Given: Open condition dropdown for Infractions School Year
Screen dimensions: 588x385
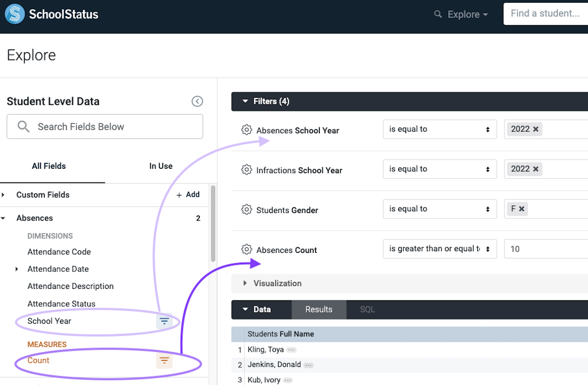Looking at the screenshot, I should (440, 169).
